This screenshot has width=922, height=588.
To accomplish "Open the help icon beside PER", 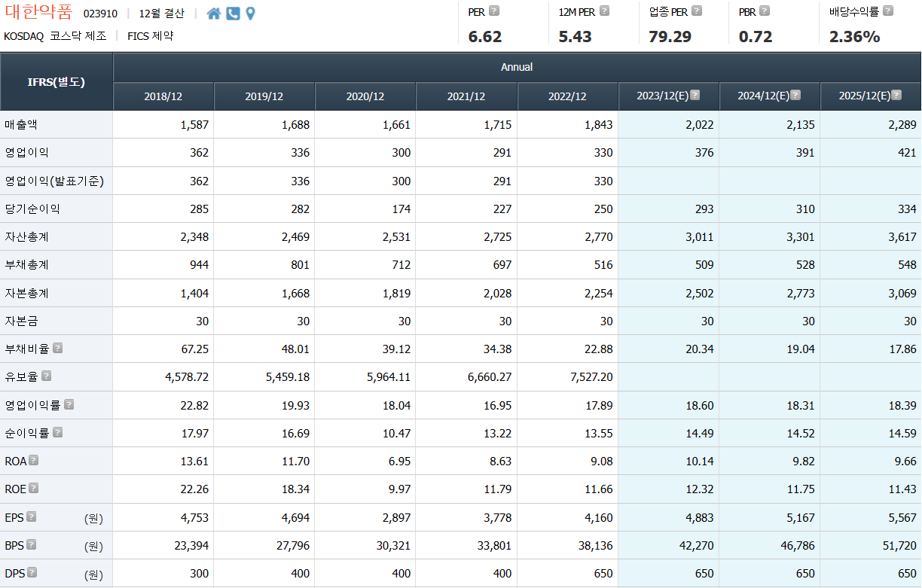I will pos(494,11).
